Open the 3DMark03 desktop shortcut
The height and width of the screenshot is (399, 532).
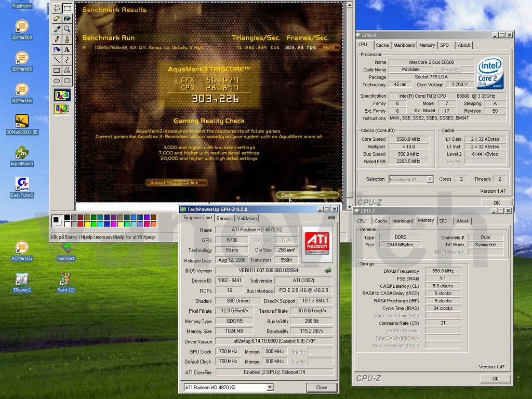tap(22, 30)
